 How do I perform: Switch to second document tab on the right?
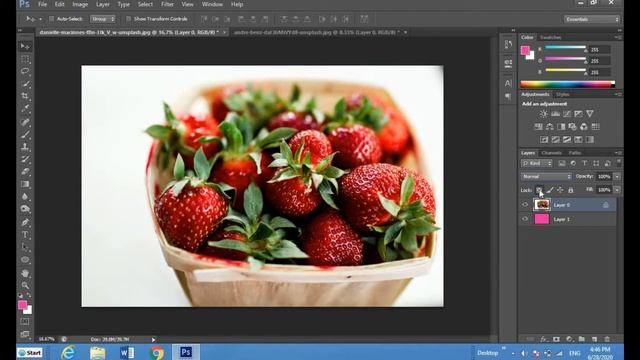pyautogui.click(x=317, y=32)
